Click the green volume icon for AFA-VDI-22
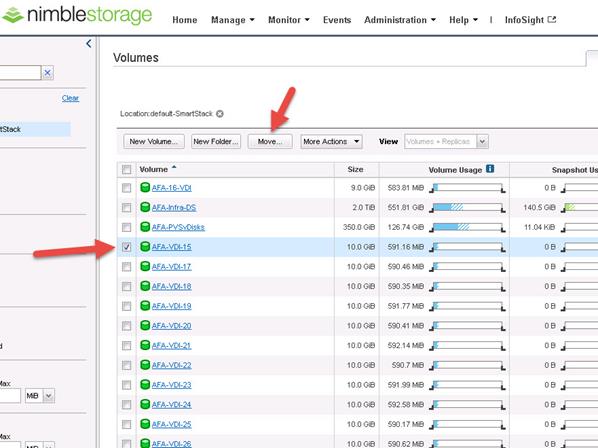 (x=145, y=365)
